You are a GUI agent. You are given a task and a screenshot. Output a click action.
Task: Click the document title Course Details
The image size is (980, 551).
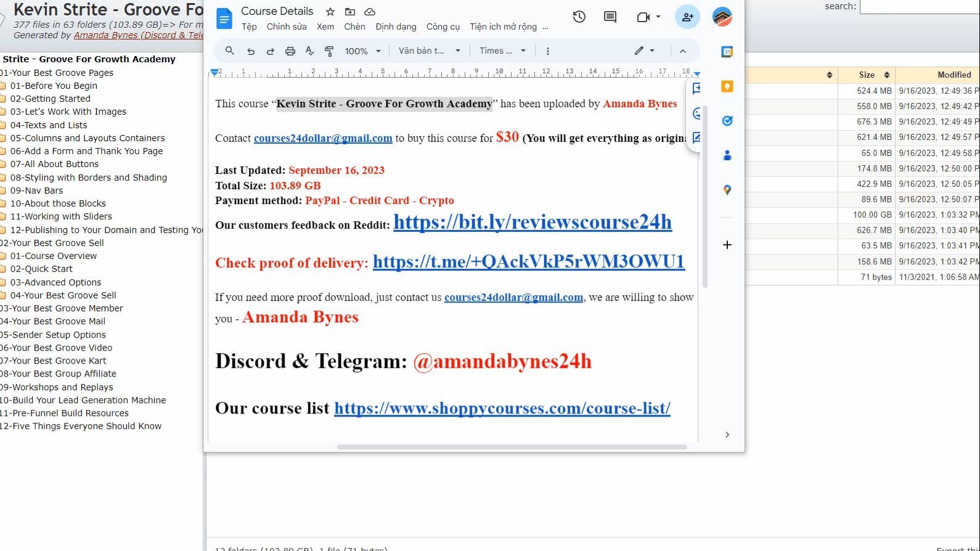point(277,11)
